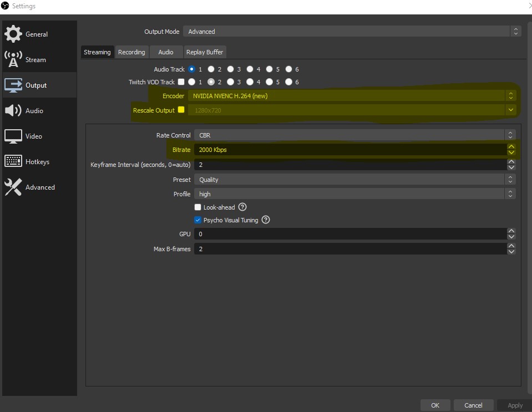
Task: Open Advanced settings tools icon
Action: (x=13, y=187)
